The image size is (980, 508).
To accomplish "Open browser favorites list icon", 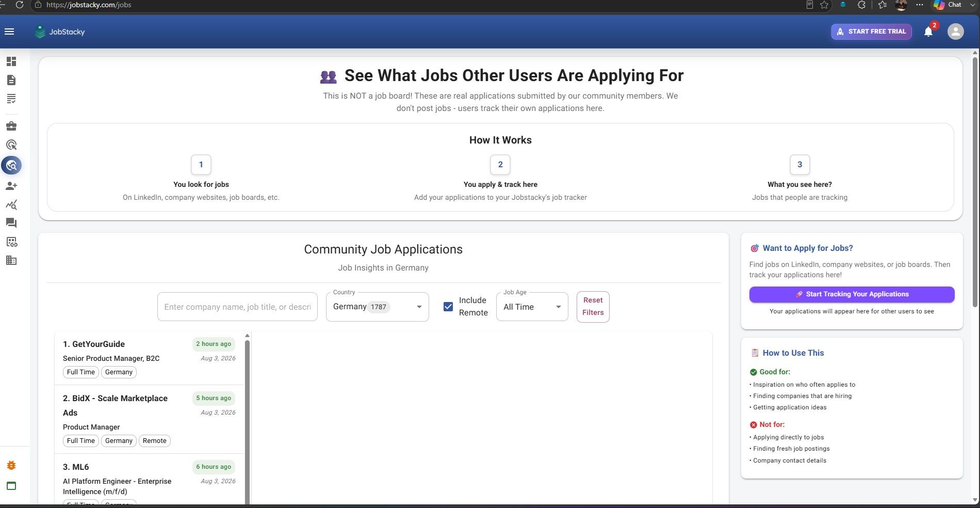I will click(x=883, y=5).
